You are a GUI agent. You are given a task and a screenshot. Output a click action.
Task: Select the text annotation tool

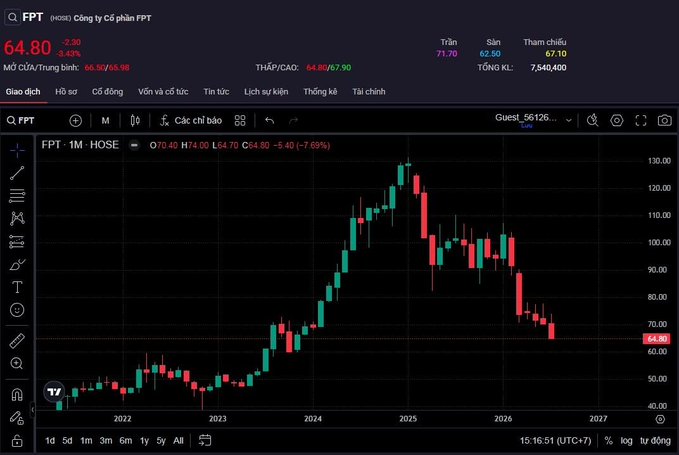pos(17,287)
